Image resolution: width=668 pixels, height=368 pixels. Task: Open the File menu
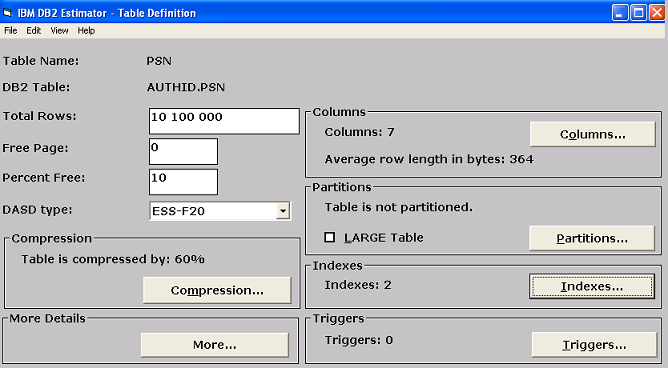pyautogui.click(x=11, y=31)
